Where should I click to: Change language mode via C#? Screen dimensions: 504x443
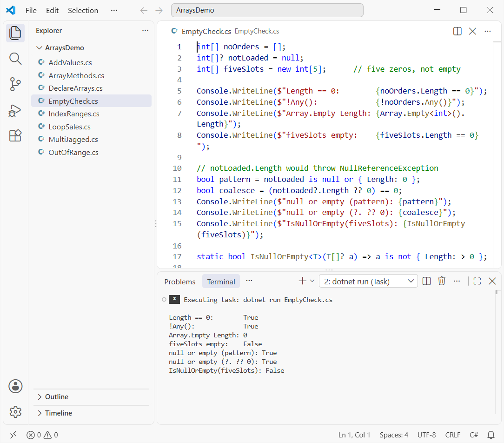click(474, 435)
